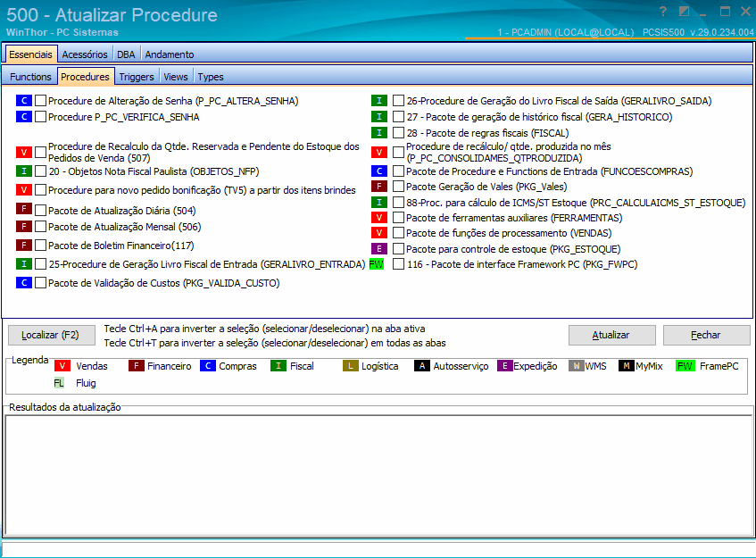Tick Pacote de Boletim Financeiro(117)
756x558 pixels.
tap(40, 246)
